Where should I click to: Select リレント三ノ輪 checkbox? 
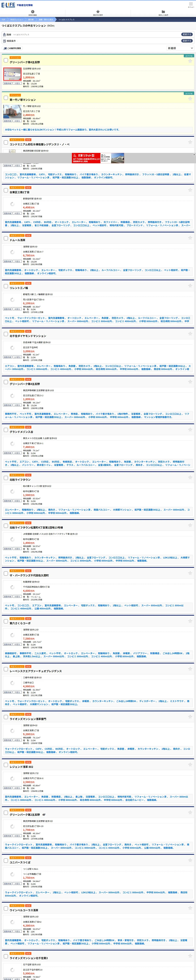(x=6, y=286)
